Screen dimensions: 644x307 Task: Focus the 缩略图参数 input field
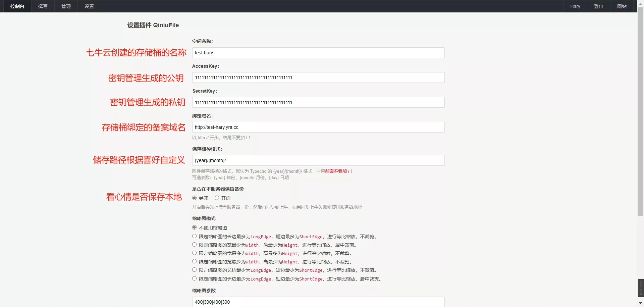point(318,302)
